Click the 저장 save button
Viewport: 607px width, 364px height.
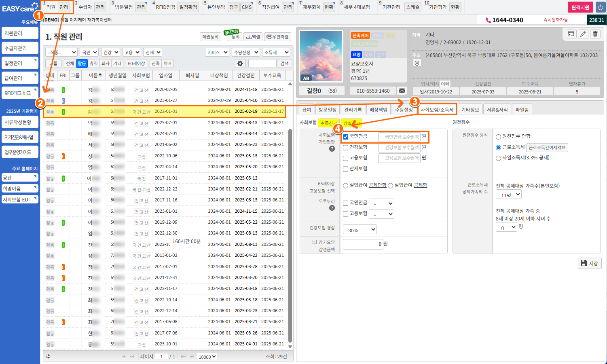(590, 263)
